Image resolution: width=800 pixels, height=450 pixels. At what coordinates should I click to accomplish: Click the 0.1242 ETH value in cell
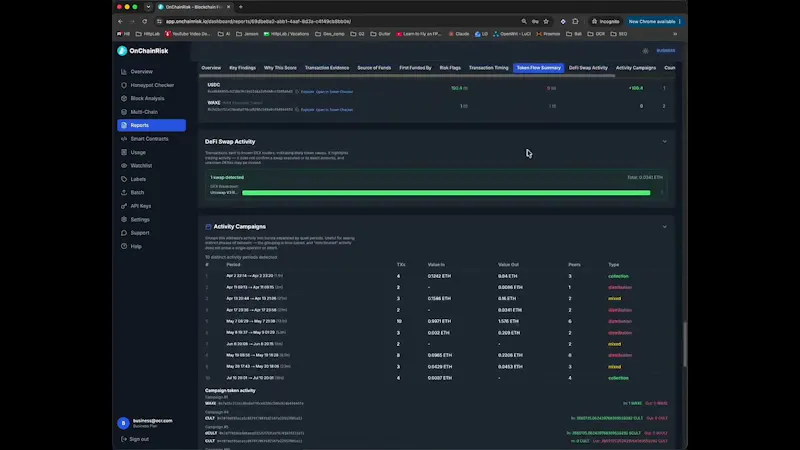coord(439,276)
